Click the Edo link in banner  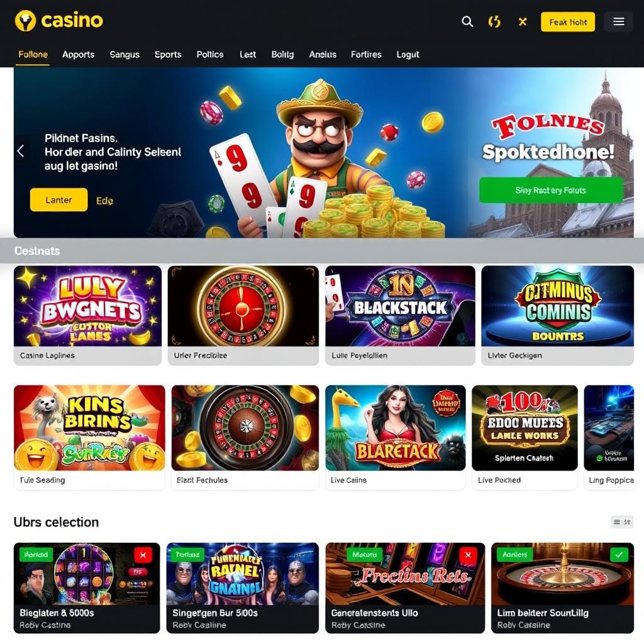tap(104, 201)
